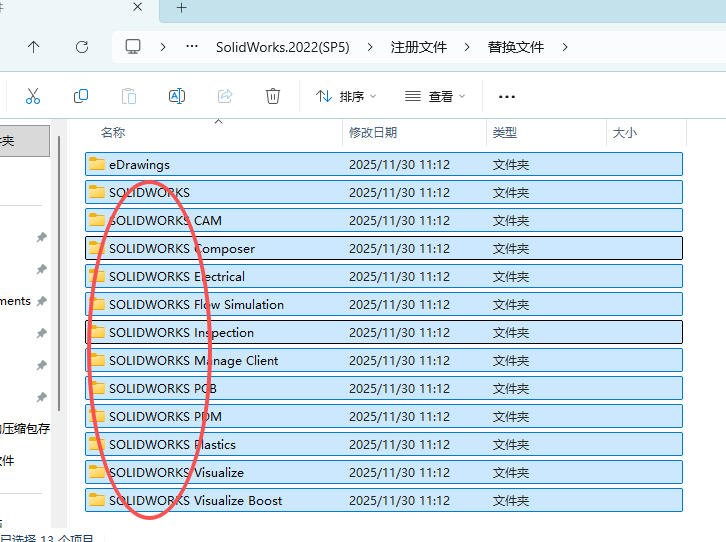Select the SOLIDWORKS PDM folder
The image size is (726, 542).
tap(384, 416)
